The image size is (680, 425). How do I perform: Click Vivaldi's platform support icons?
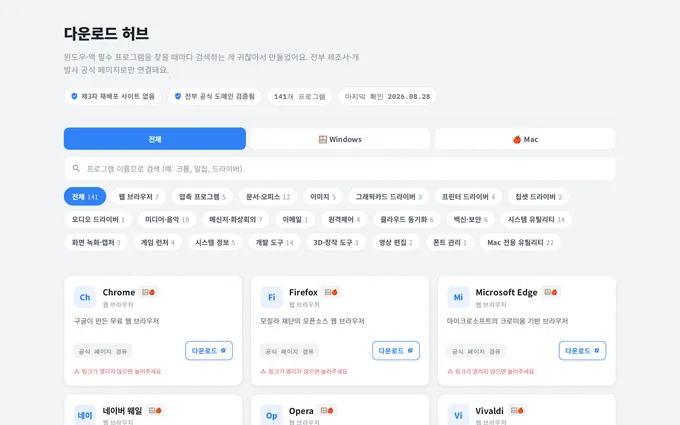517,410
